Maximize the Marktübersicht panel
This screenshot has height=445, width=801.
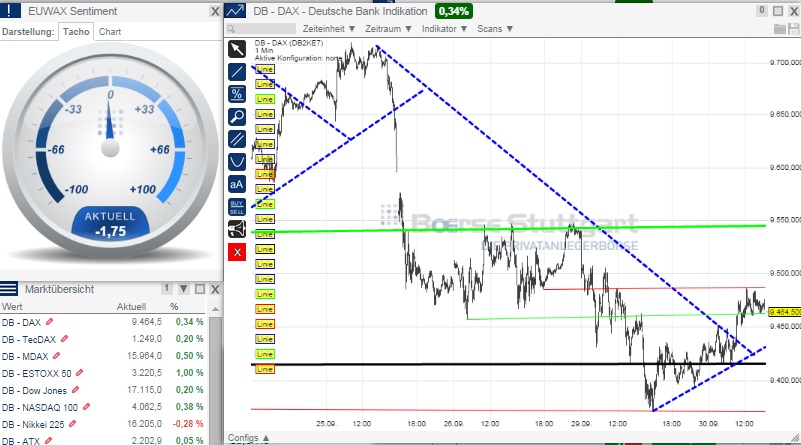click(x=200, y=289)
